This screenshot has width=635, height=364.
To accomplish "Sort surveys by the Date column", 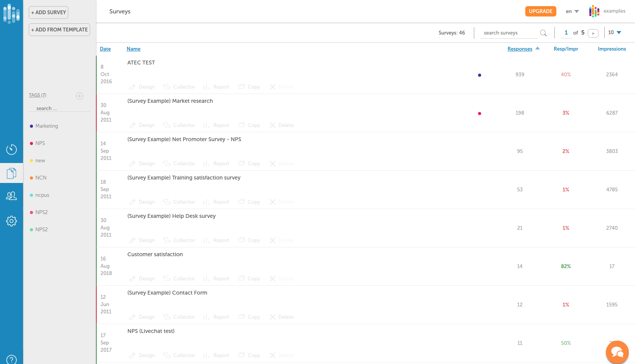I will tap(105, 49).
